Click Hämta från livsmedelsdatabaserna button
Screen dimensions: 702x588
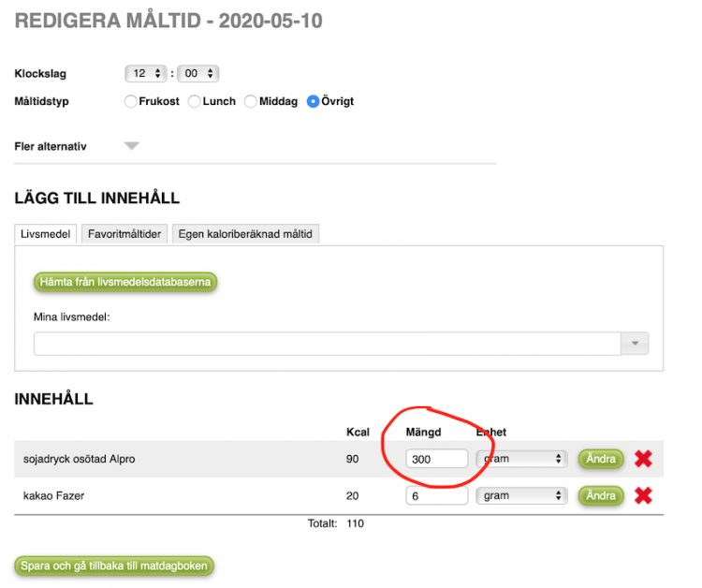[125, 282]
